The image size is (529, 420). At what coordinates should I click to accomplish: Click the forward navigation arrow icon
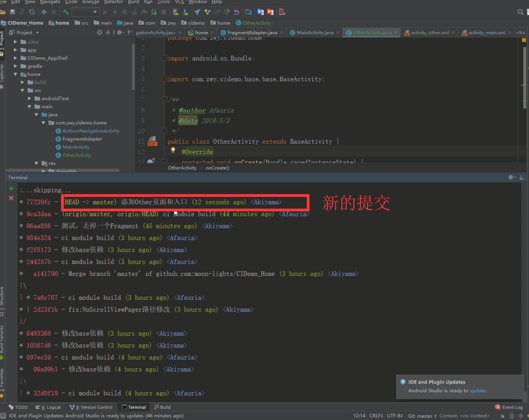click(x=54, y=12)
